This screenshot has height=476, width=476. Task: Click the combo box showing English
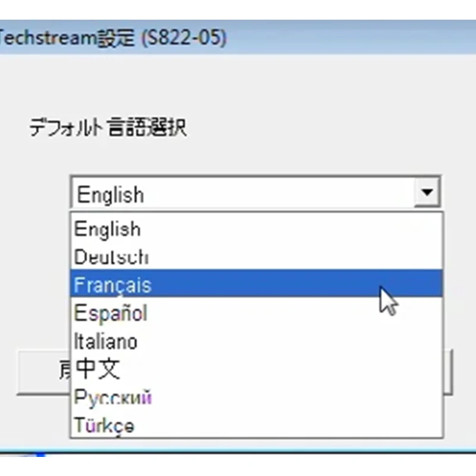(x=255, y=192)
